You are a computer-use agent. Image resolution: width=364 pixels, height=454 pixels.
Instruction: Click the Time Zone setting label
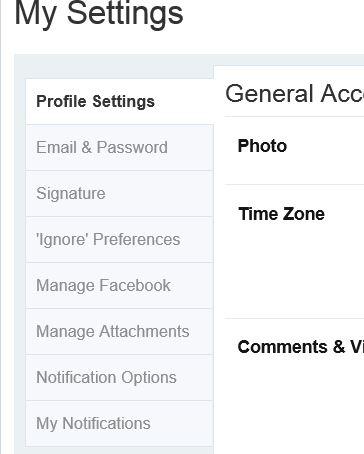click(x=281, y=214)
